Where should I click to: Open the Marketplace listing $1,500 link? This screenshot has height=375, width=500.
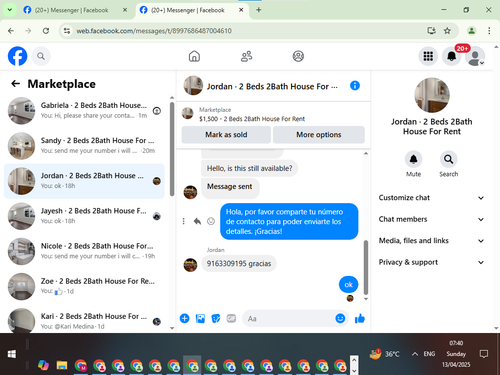tap(252, 119)
